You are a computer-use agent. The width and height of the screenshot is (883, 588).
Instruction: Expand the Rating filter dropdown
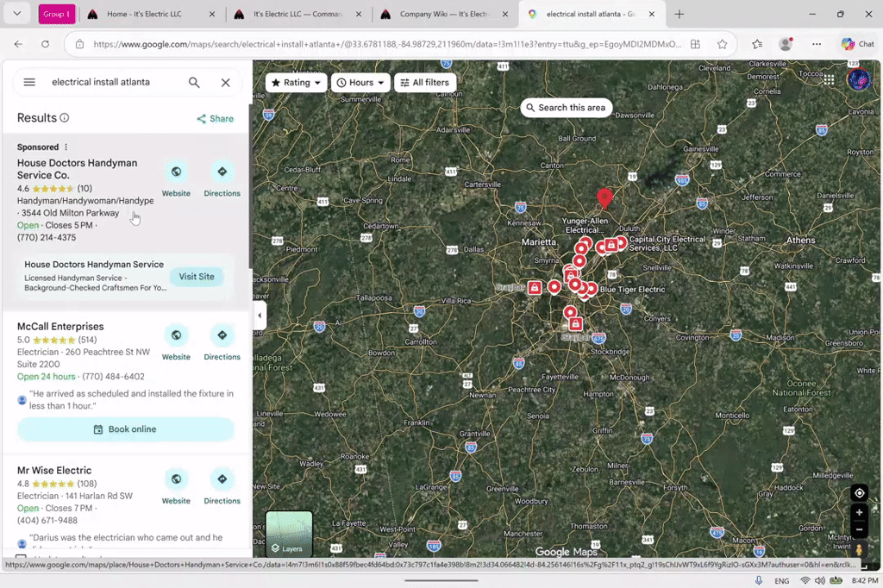point(296,82)
